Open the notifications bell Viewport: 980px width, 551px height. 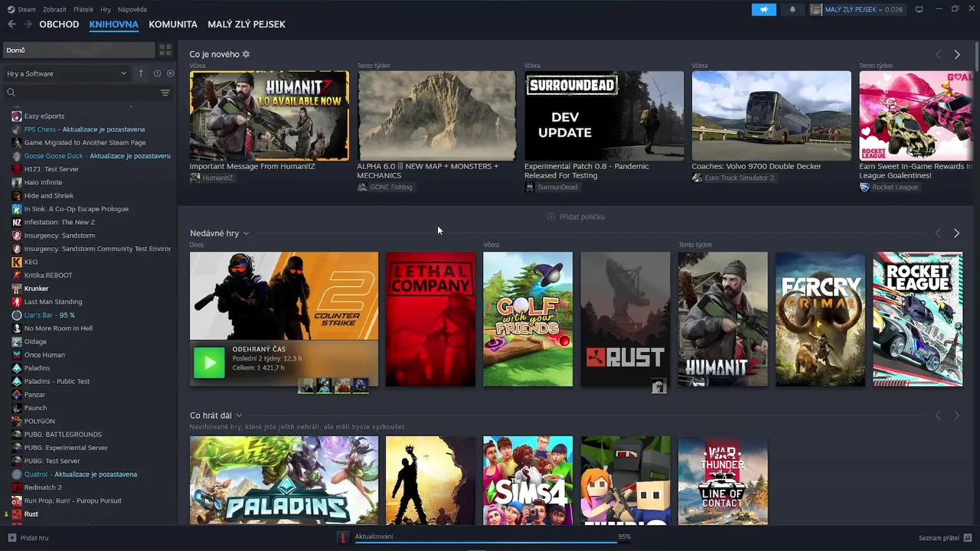click(x=792, y=9)
